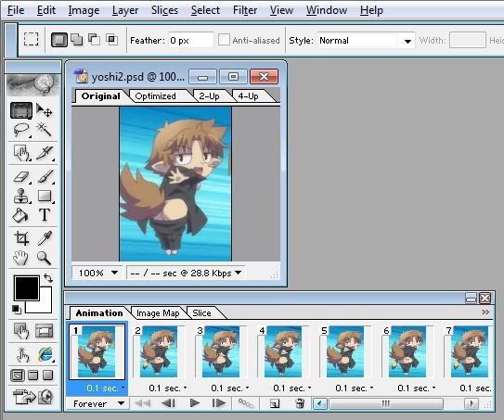
Task: Play the animation
Action: coord(195,403)
